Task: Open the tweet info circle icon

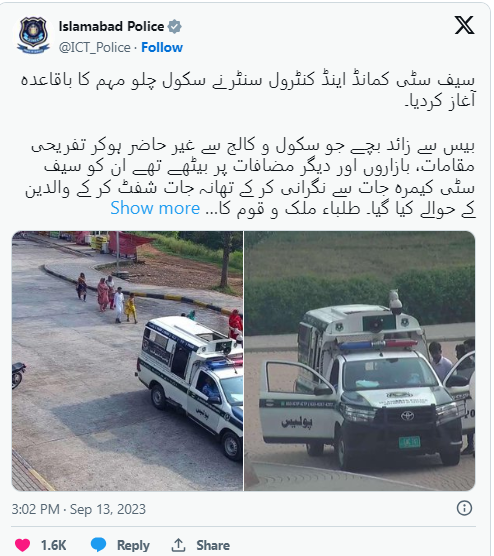Action: [x=464, y=508]
